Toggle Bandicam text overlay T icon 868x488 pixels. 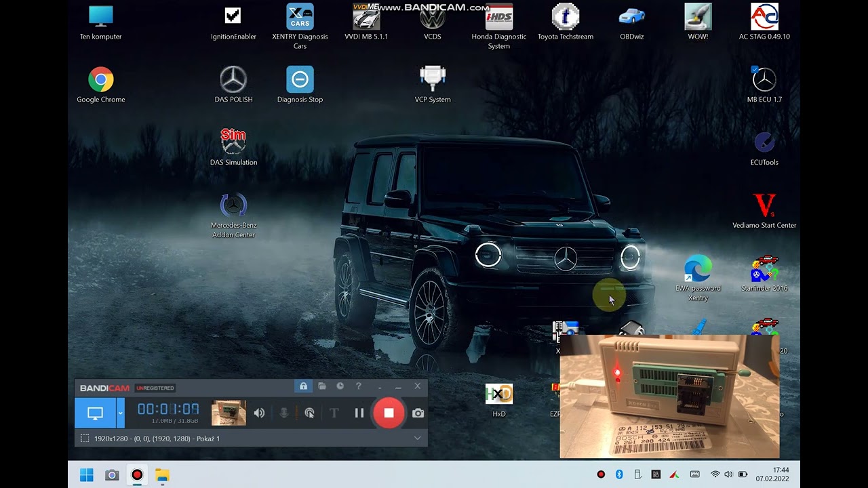click(x=334, y=413)
